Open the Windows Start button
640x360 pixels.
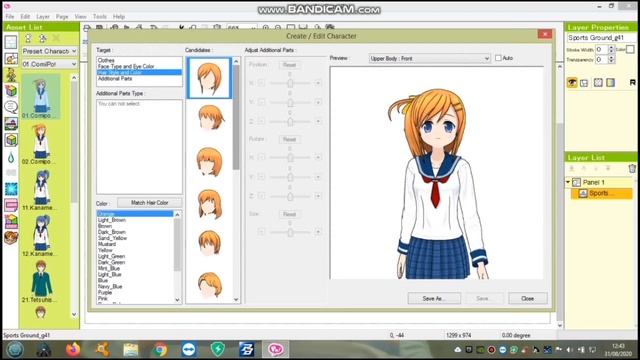[x=15, y=349]
